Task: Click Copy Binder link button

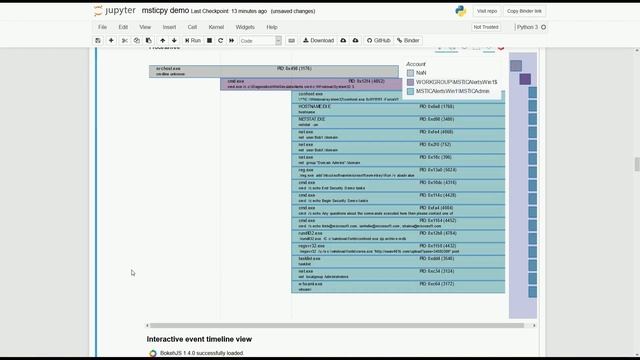Action: (524, 11)
